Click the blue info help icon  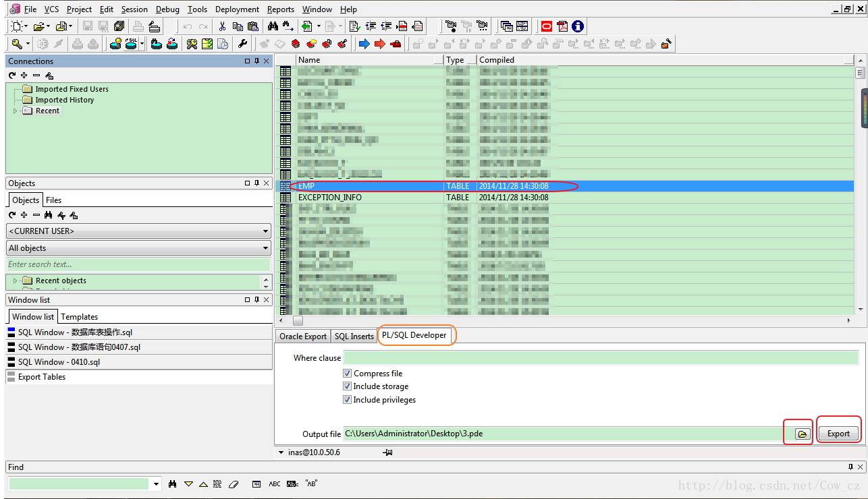pos(578,26)
